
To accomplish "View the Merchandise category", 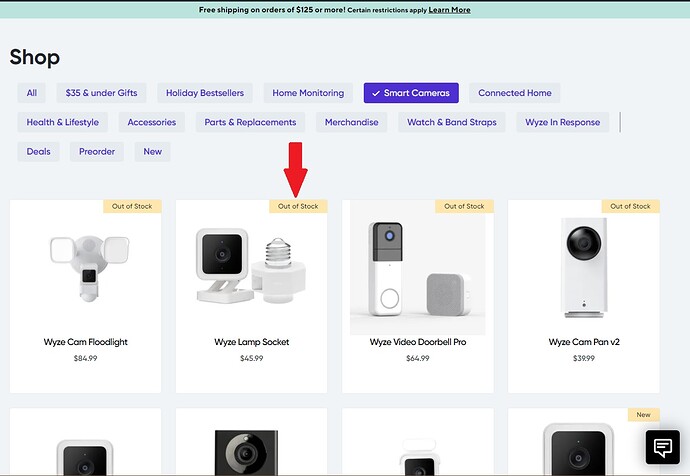I will [x=352, y=122].
